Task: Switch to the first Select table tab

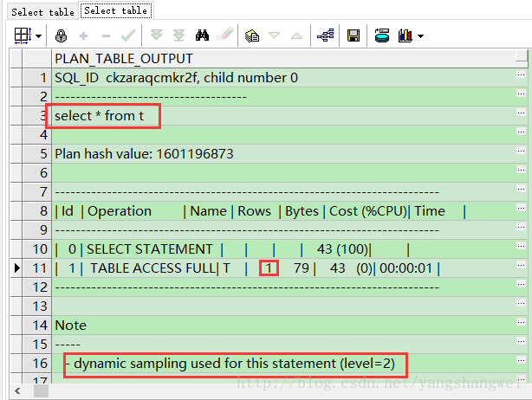Action: coord(42,11)
